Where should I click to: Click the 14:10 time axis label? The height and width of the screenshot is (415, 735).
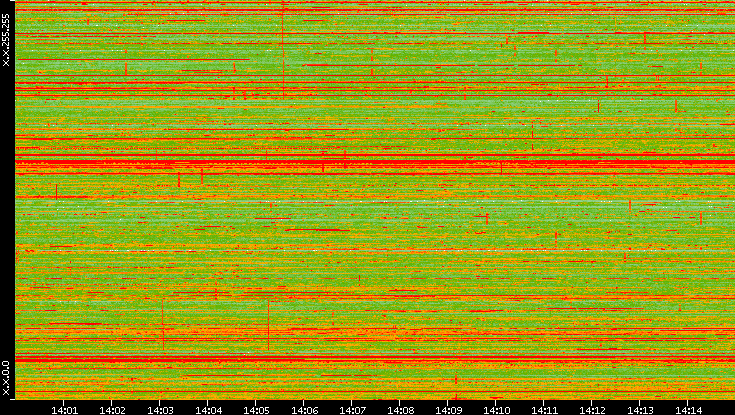click(x=496, y=410)
